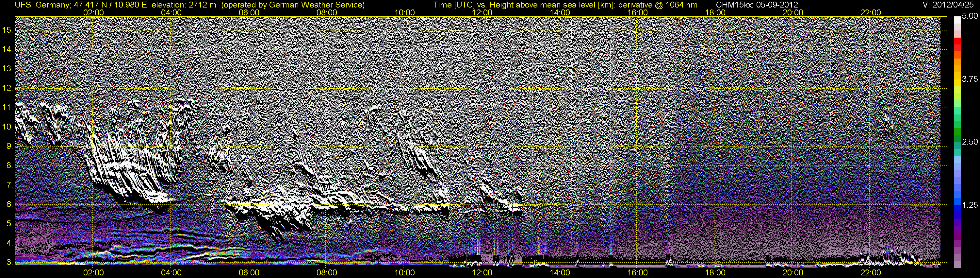The width and height of the screenshot is (980, 278).
Task: Click the 'Time [UTC] vs. Height' plot title
Action: coord(565,5)
